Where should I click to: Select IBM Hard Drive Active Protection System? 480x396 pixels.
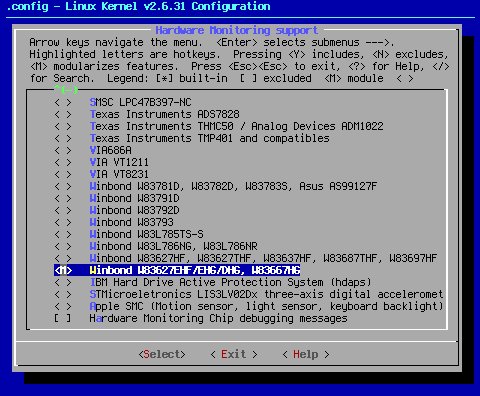click(230, 282)
